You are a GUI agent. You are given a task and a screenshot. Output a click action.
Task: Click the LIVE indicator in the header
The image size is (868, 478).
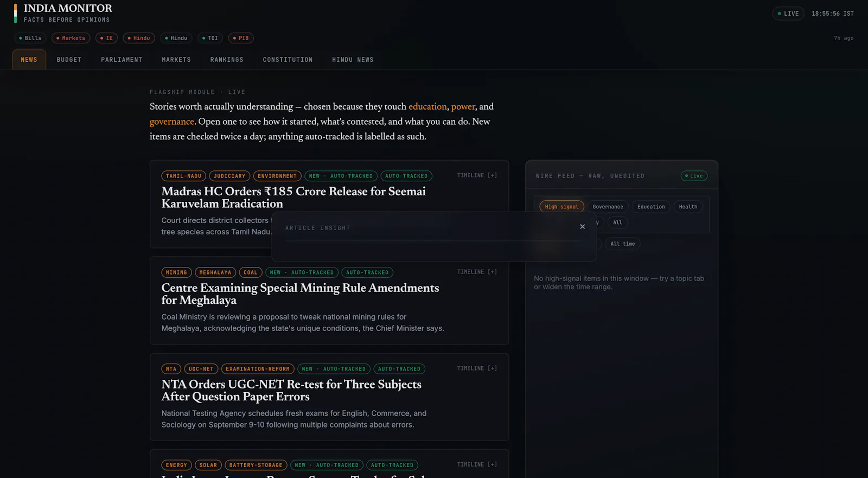788,14
